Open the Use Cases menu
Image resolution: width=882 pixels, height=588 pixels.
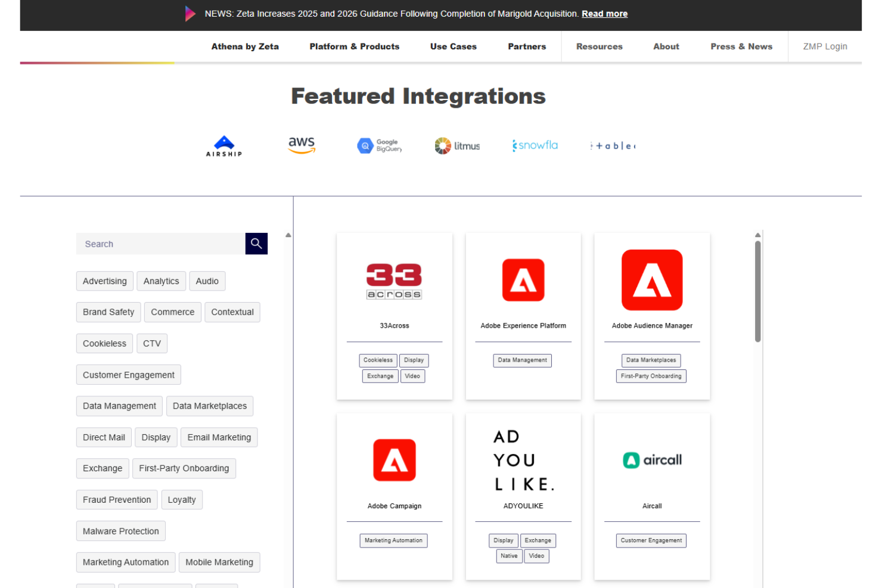pyautogui.click(x=454, y=46)
